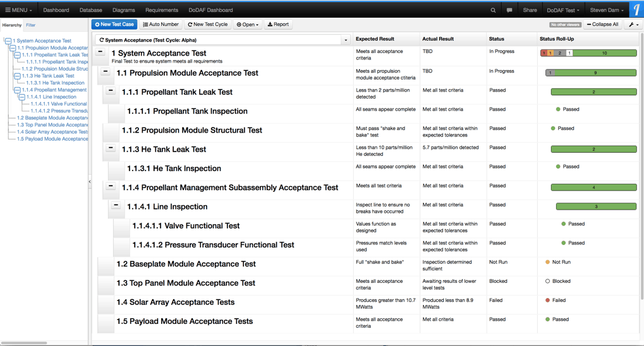Screen dimensions: 644x346
Task: Click the 1.1 Propulsion Module roll-up progress bar
Action: pyautogui.click(x=591, y=73)
